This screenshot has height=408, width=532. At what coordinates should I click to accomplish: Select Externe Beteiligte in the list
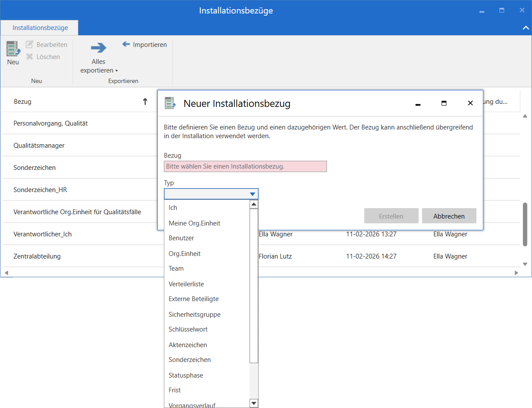[x=193, y=299]
